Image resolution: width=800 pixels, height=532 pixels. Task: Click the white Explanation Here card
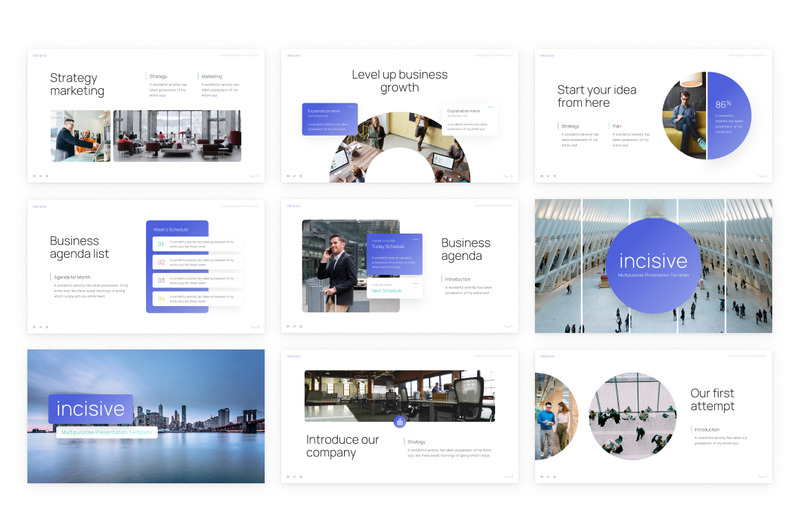point(469,119)
